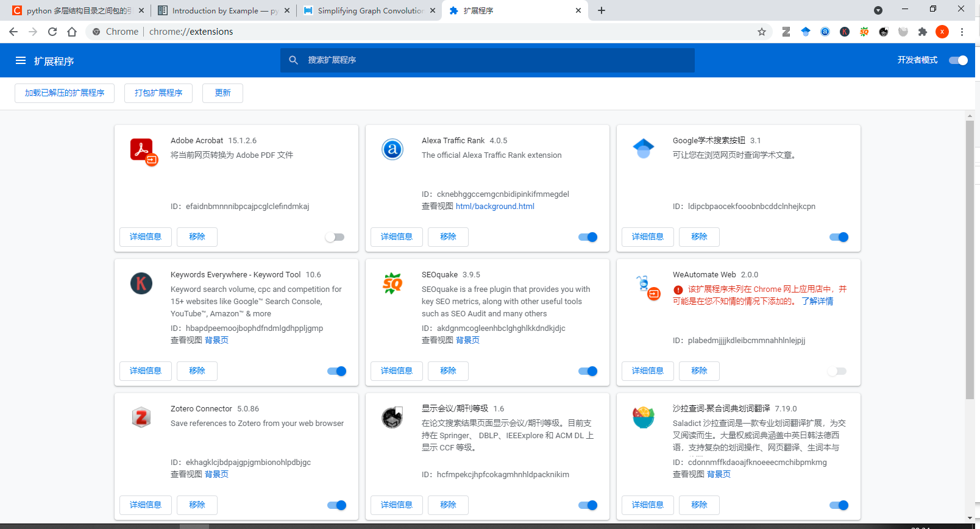The width and height of the screenshot is (980, 529).
Task: Click the WeAutomate Web enable toggle
Action: click(837, 371)
